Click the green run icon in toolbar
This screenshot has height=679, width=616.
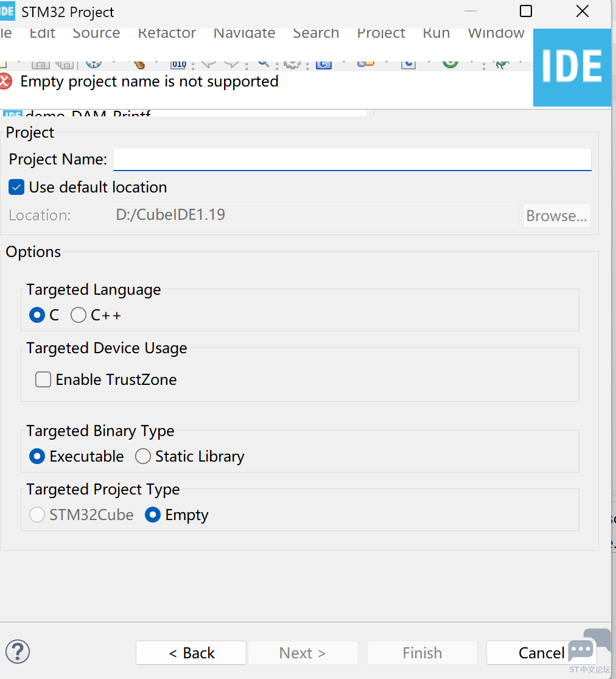tap(450, 64)
